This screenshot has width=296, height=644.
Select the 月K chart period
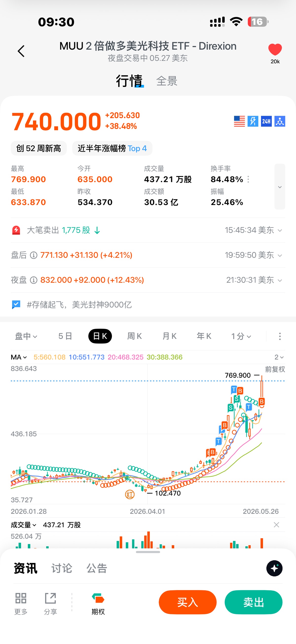[x=169, y=336]
